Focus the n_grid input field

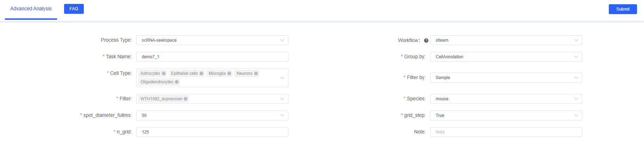(x=212, y=132)
